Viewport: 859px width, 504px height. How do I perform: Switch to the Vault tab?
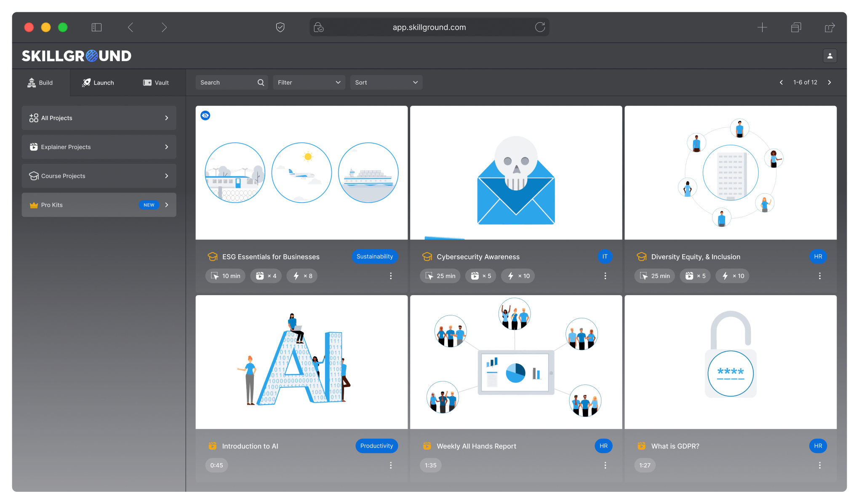pyautogui.click(x=156, y=83)
